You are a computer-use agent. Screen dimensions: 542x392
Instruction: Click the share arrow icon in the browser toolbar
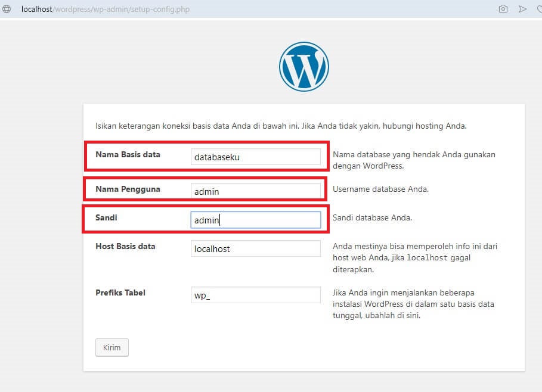(x=523, y=9)
